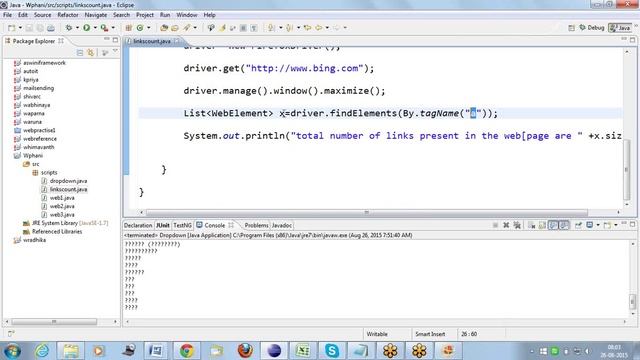Switch to the Debug perspective
The height and width of the screenshot is (360, 640).
pyautogui.click(x=591, y=28)
